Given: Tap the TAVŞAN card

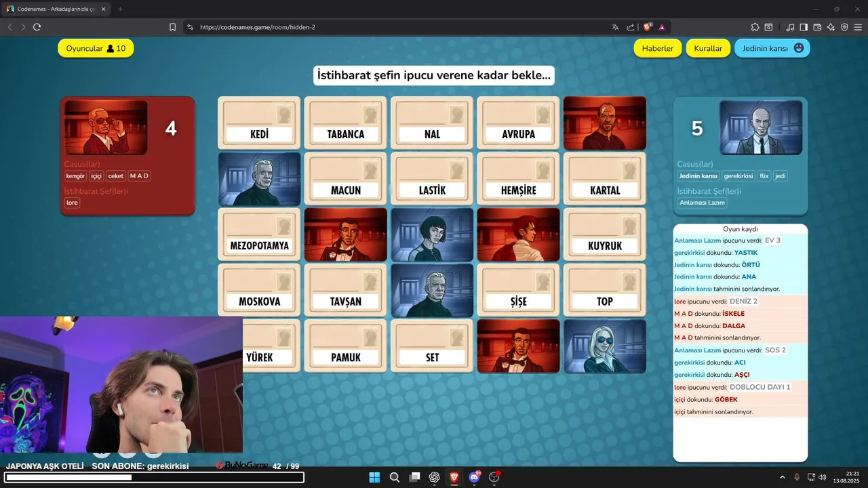Looking at the screenshot, I should click(345, 290).
